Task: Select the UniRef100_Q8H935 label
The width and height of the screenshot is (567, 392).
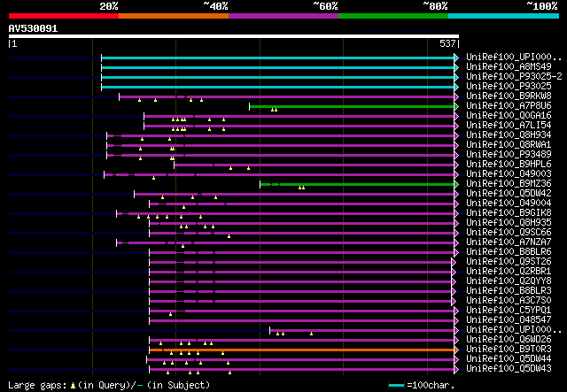Action: pyautogui.click(x=509, y=223)
